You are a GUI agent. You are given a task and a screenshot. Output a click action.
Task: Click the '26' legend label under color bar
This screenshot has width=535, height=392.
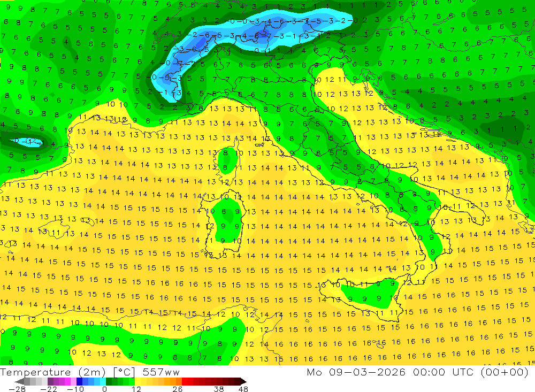(178, 389)
